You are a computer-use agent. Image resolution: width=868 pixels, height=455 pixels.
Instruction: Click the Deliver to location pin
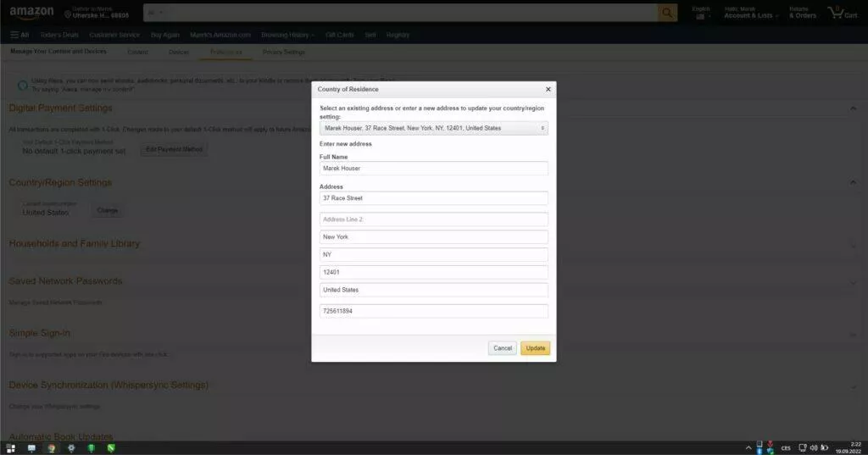coord(68,14)
